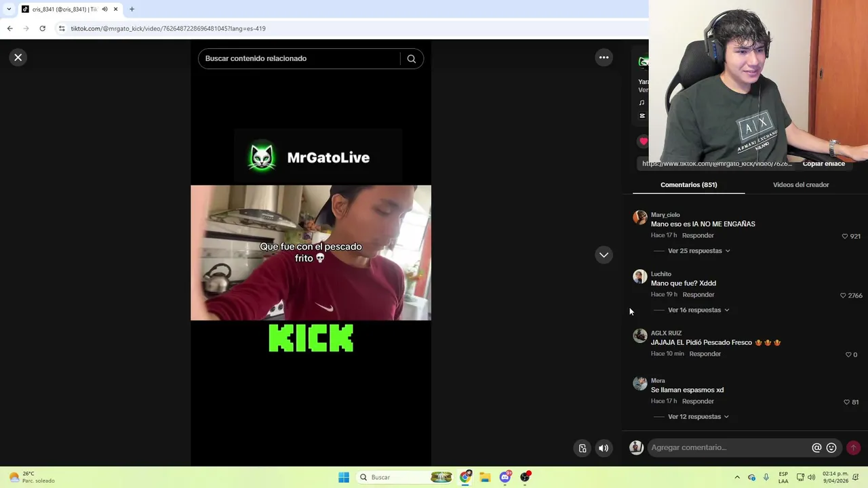The image size is (868, 488).
Task: Focus the Agregar comentario input field
Action: click(729, 447)
